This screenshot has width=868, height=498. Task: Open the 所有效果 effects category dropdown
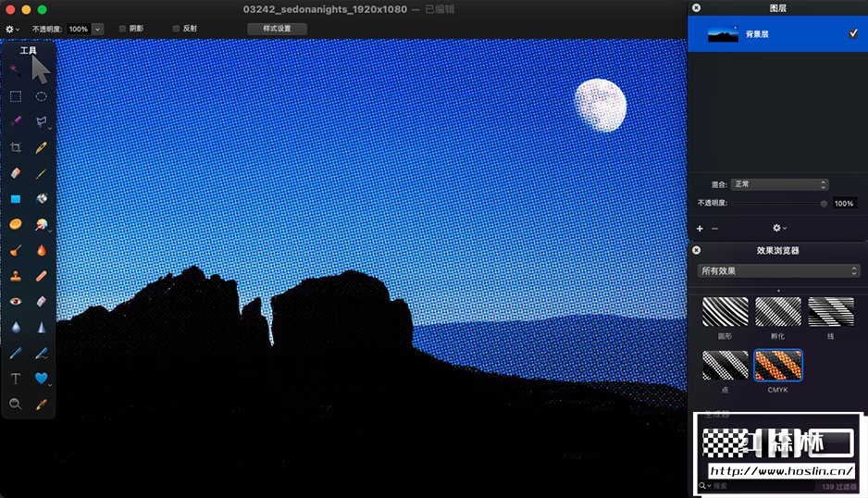[x=779, y=271]
